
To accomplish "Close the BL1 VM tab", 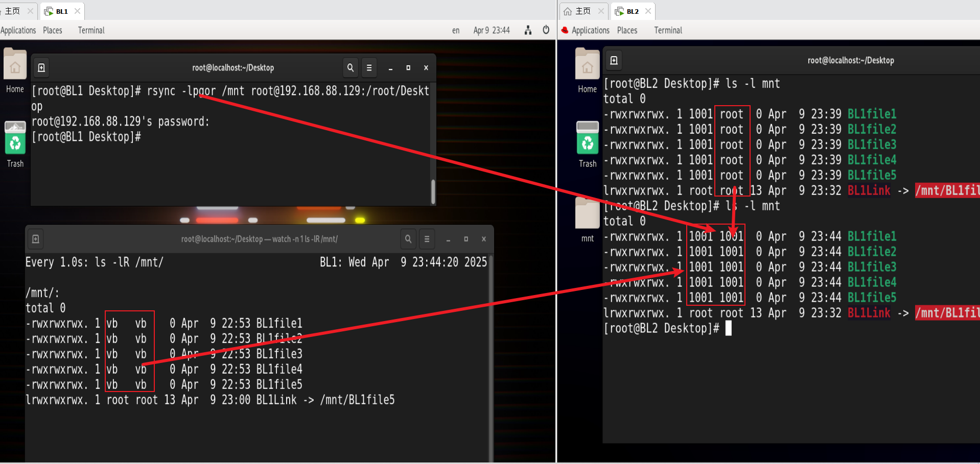I will coord(77,11).
